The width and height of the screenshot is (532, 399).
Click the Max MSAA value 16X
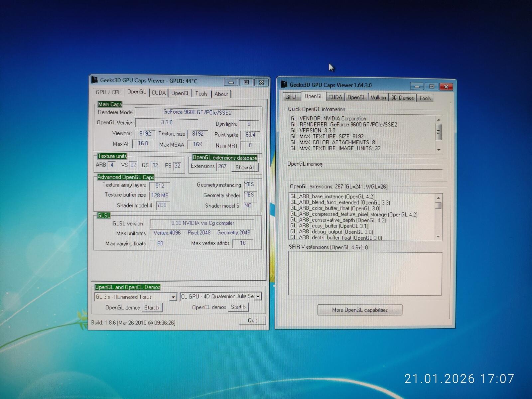tap(198, 144)
